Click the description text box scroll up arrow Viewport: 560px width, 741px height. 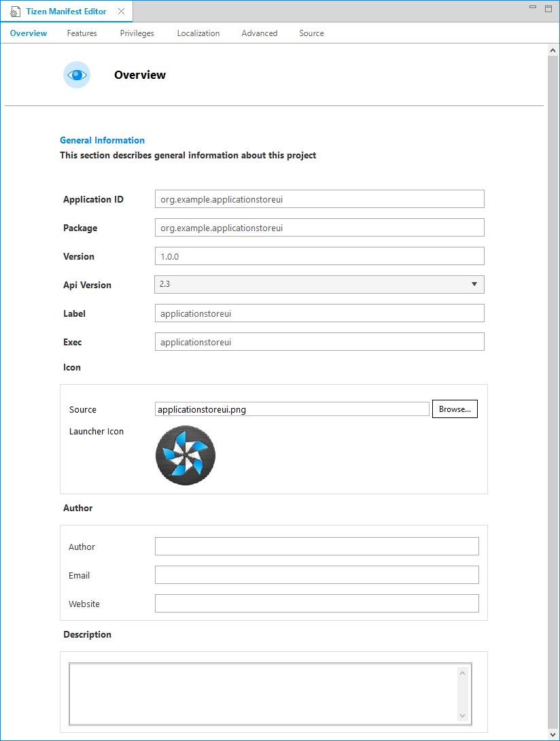coord(463,672)
